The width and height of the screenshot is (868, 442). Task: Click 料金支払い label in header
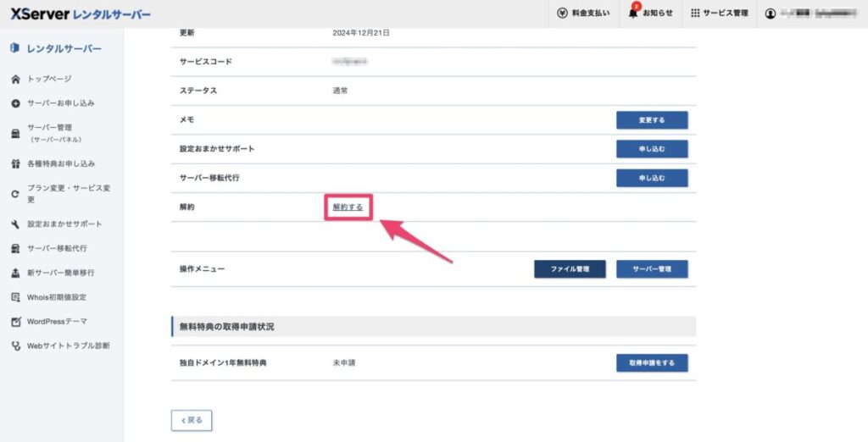click(591, 14)
